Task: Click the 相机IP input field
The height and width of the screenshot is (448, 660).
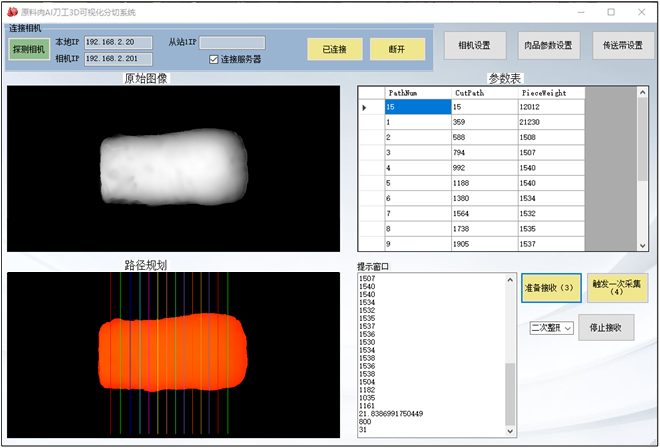Action: 117,59
